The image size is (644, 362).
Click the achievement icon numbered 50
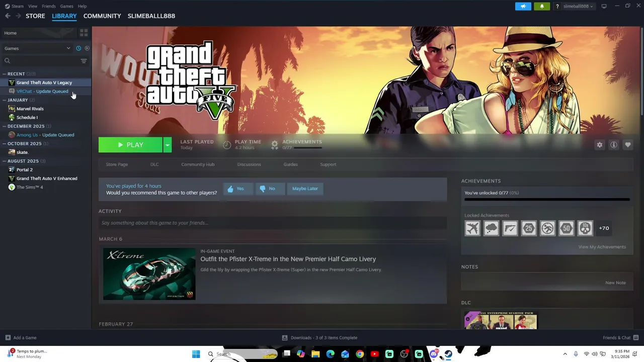pos(567,228)
